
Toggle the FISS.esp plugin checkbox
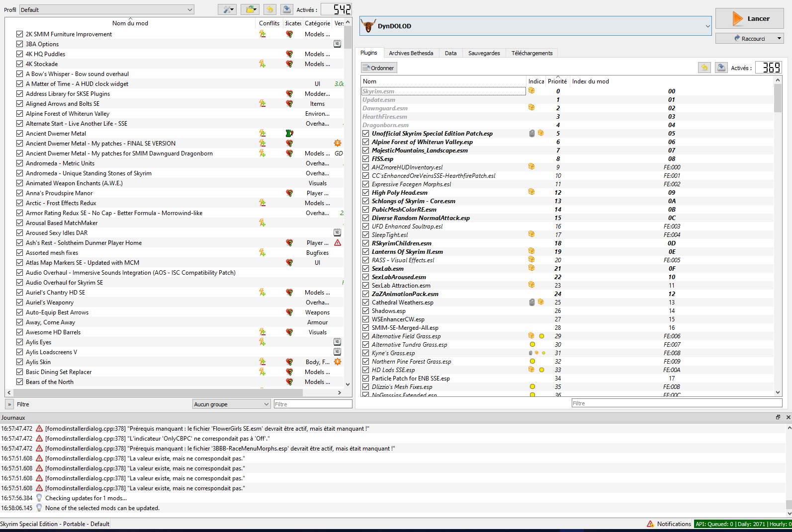(x=366, y=159)
